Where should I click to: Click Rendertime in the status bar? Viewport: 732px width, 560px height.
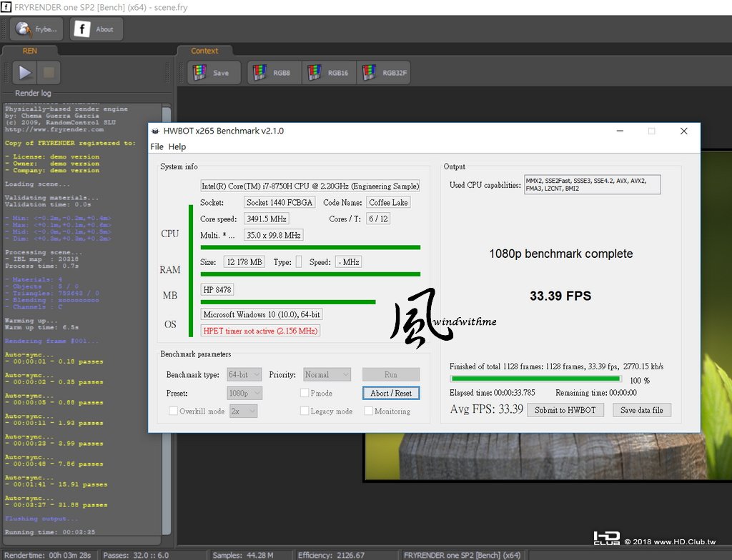coord(48,555)
